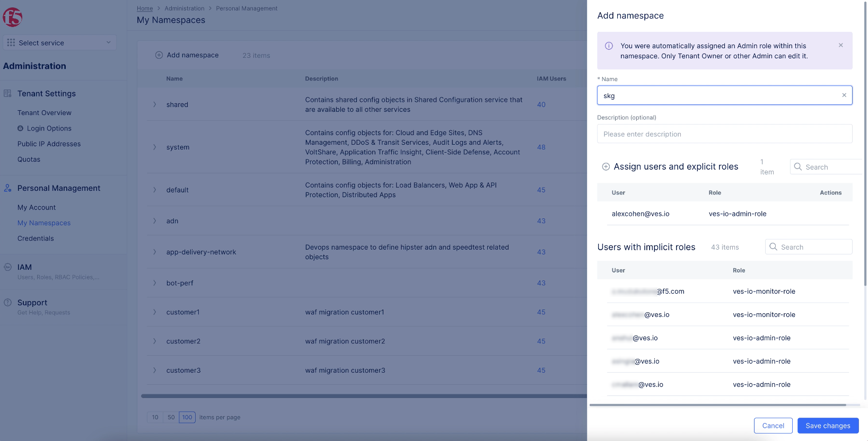Click Add namespace plus icon
The height and width of the screenshot is (441, 868).
pos(159,55)
